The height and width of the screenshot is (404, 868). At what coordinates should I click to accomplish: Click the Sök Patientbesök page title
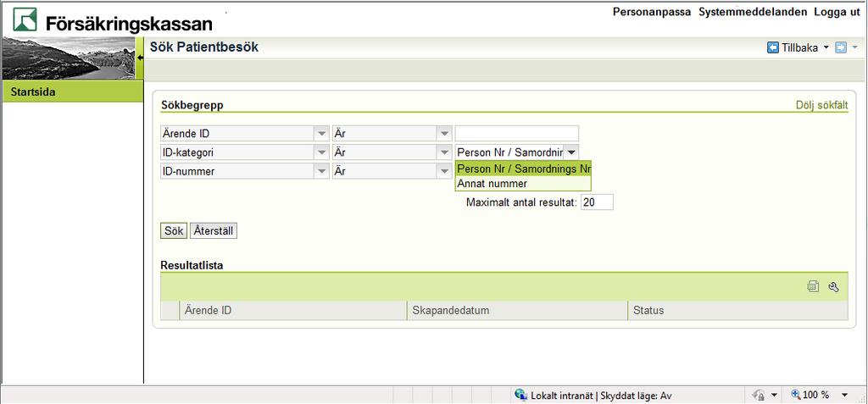click(x=204, y=47)
